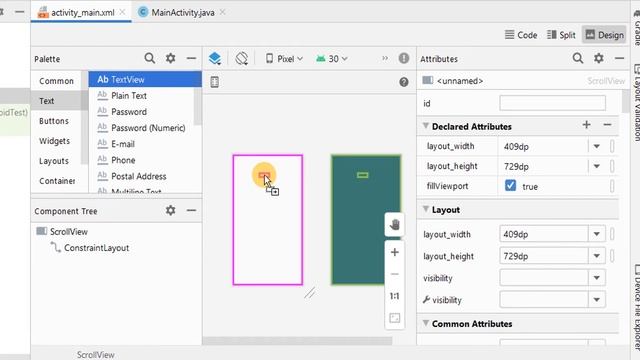Viewport: 640px width, 360px height.
Task: Open tools visibility dropdown with wrench
Action: click(596, 300)
